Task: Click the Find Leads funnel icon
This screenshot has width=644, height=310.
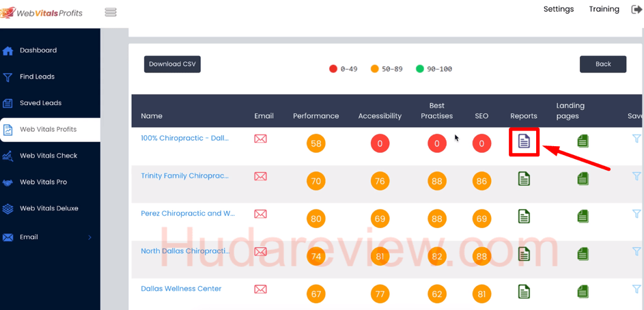Action: click(x=8, y=77)
